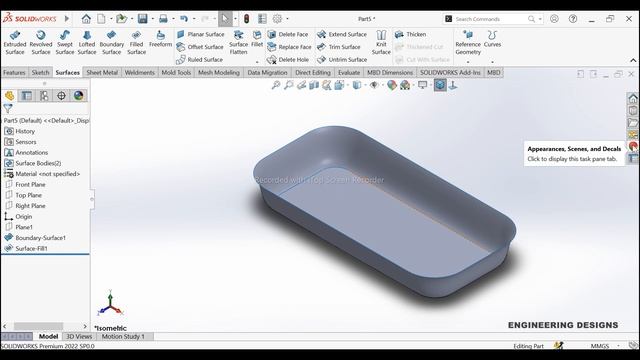This screenshot has height=360, width=640.
Task: Click the MMGS unit system status
Action: (600, 346)
